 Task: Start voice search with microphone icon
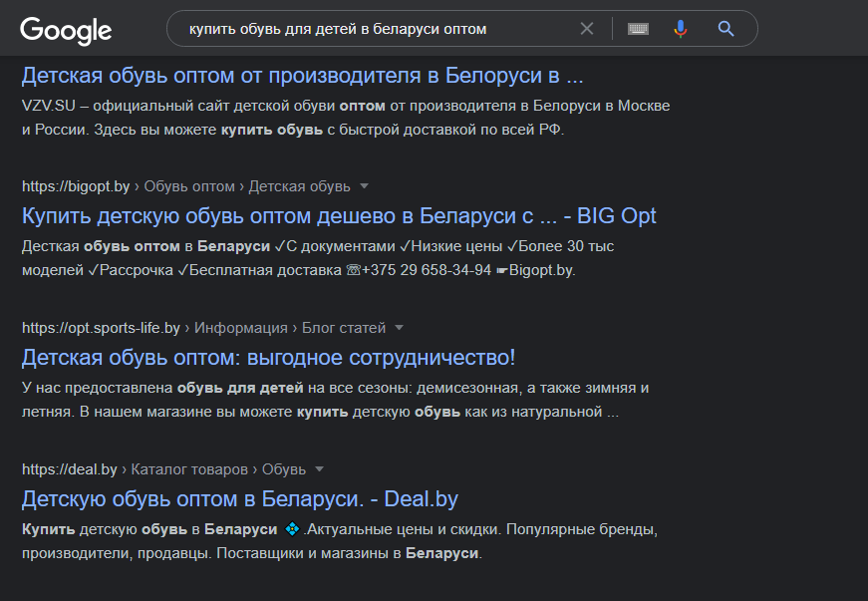[x=681, y=28]
